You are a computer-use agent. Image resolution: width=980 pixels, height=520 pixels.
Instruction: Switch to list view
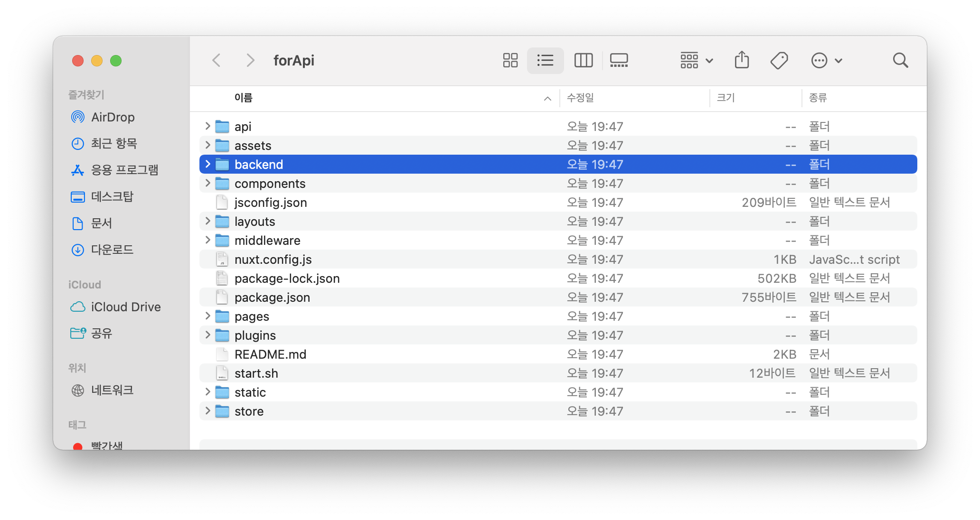[x=545, y=60]
